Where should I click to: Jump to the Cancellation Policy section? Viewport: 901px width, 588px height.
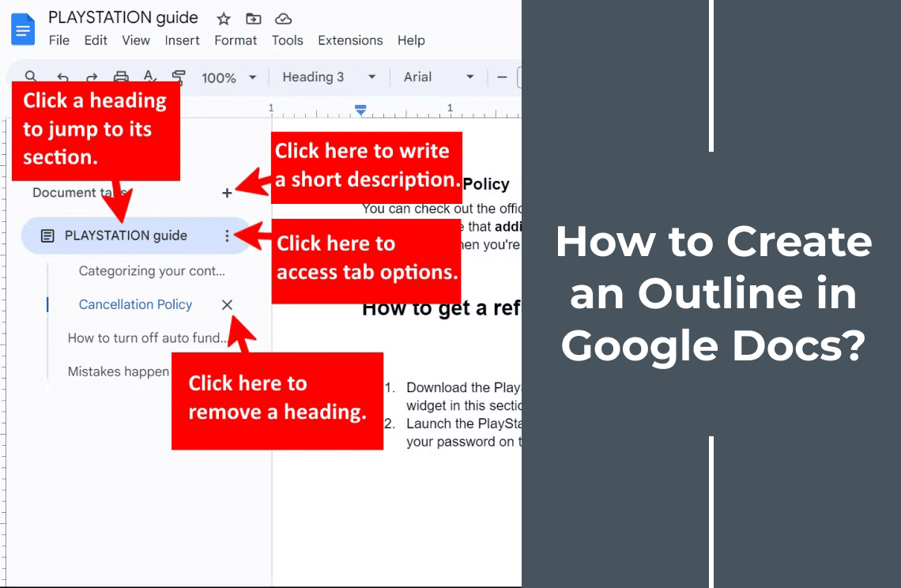coord(135,304)
